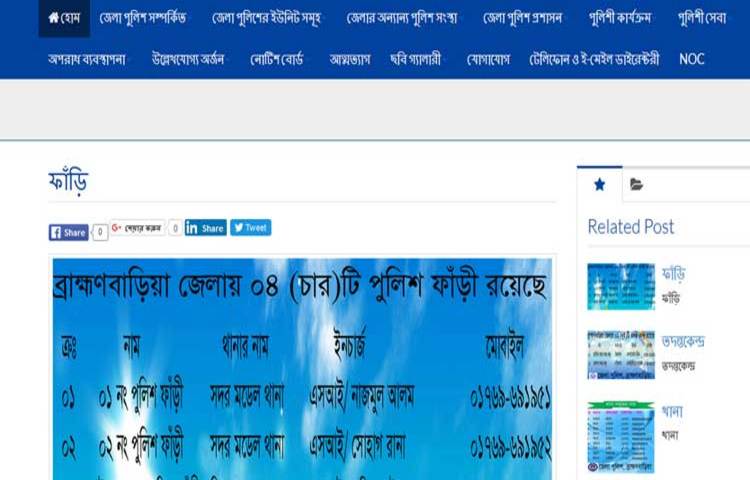Click এসআই/ সোহাগ রানা in table
This screenshot has width=750, height=480.
coord(358,446)
